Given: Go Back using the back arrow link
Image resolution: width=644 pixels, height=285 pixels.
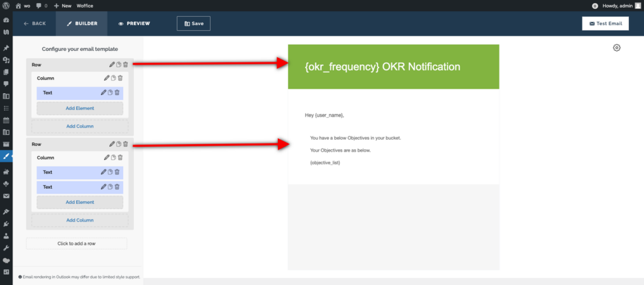Looking at the screenshot, I should (x=35, y=23).
